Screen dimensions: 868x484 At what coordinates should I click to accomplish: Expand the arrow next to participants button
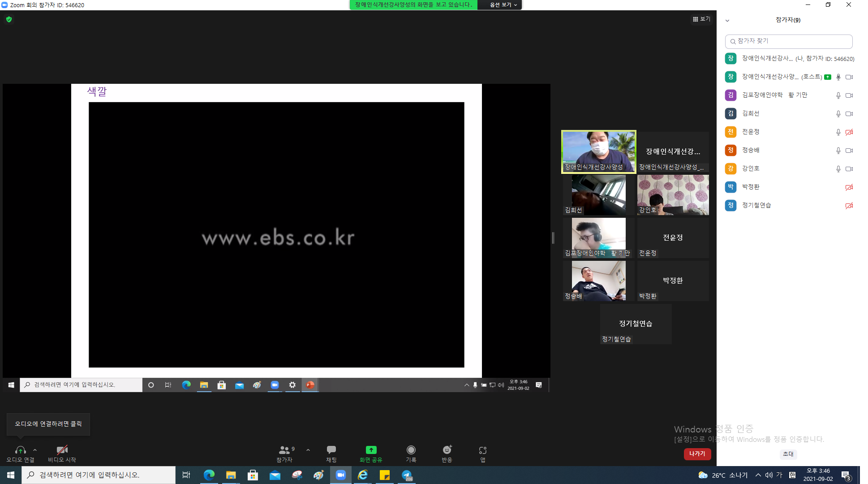308,450
